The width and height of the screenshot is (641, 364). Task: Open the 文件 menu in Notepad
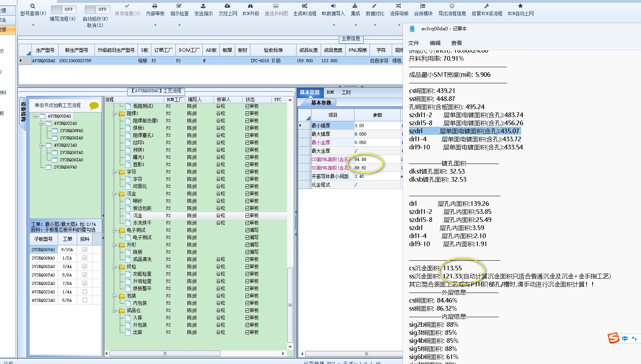point(414,43)
